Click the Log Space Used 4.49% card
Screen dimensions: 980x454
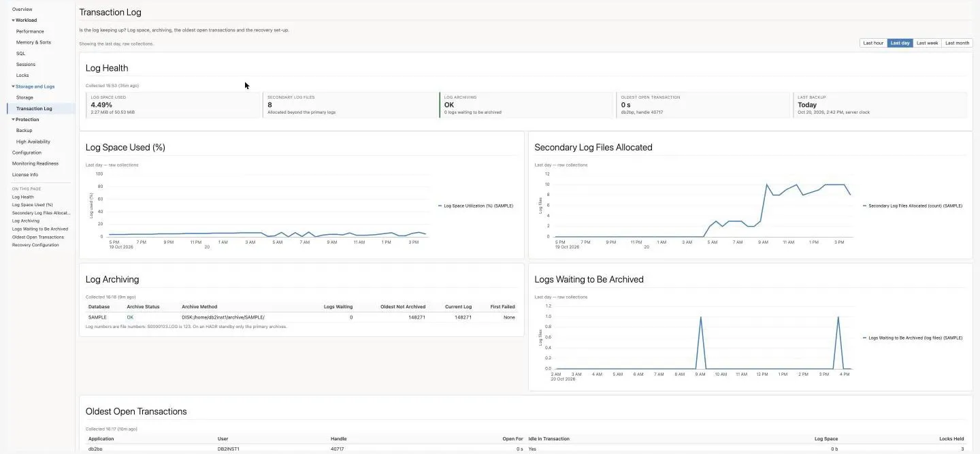pos(173,105)
